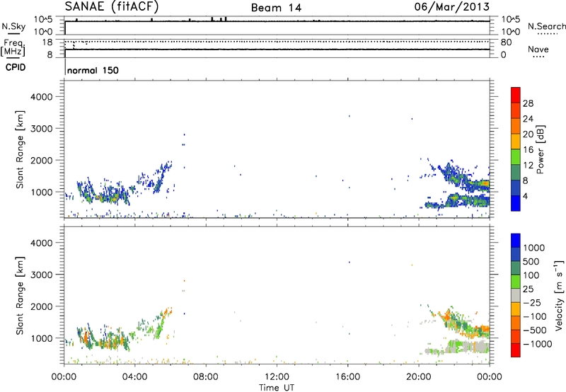Image resolution: width=566 pixels, height=392 pixels.
Task: Click the CPID label
Action: pyautogui.click(x=16, y=67)
